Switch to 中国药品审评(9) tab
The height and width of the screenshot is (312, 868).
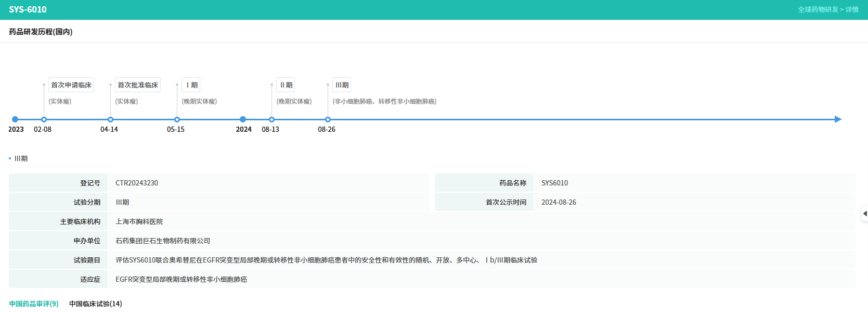pos(34,304)
